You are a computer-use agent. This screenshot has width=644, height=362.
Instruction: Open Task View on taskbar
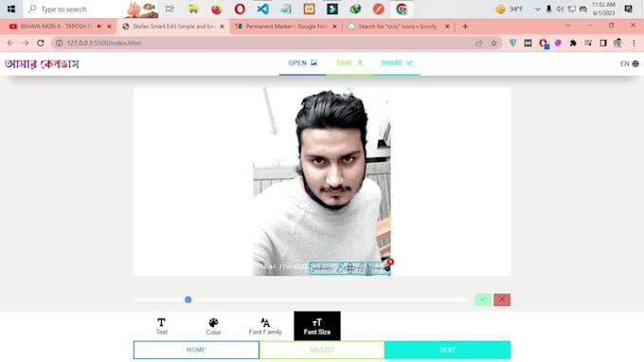click(x=170, y=9)
